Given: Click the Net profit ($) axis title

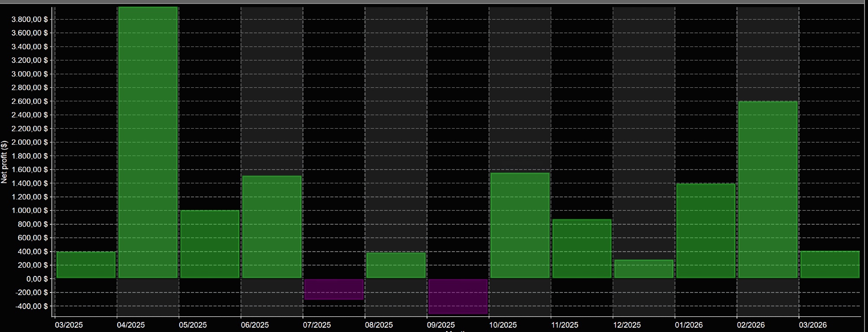Looking at the screenshot, I should (4, 162).
